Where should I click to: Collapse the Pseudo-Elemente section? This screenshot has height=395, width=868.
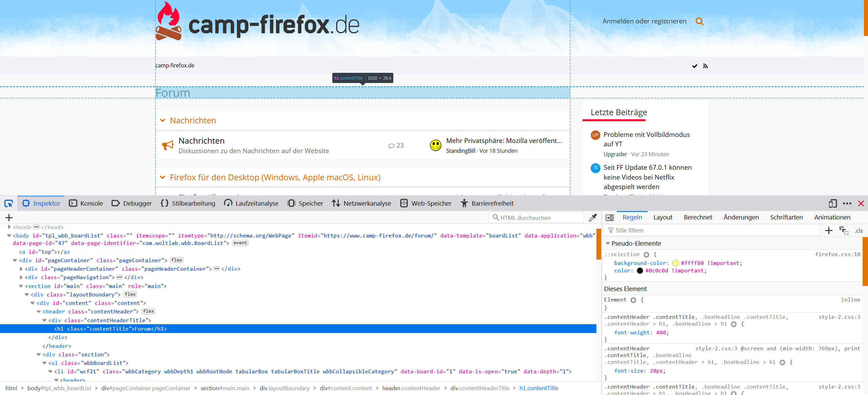click(x=608, y=243)
